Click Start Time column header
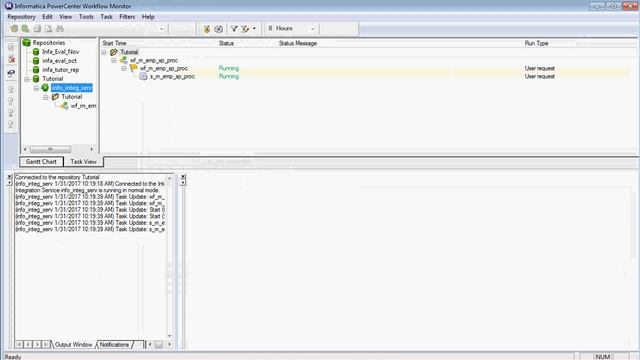This screenshot has height=360, width=640. click(x=114, y=43)
